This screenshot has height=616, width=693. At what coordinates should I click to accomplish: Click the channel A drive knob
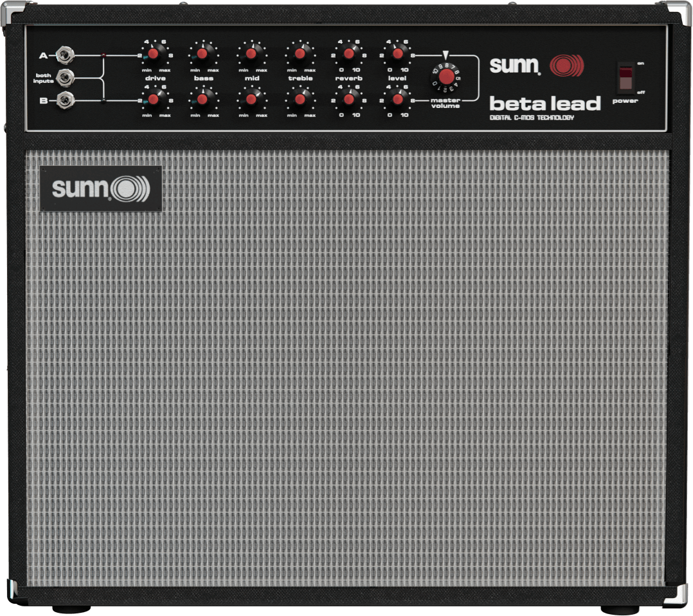tap(154, 53)
